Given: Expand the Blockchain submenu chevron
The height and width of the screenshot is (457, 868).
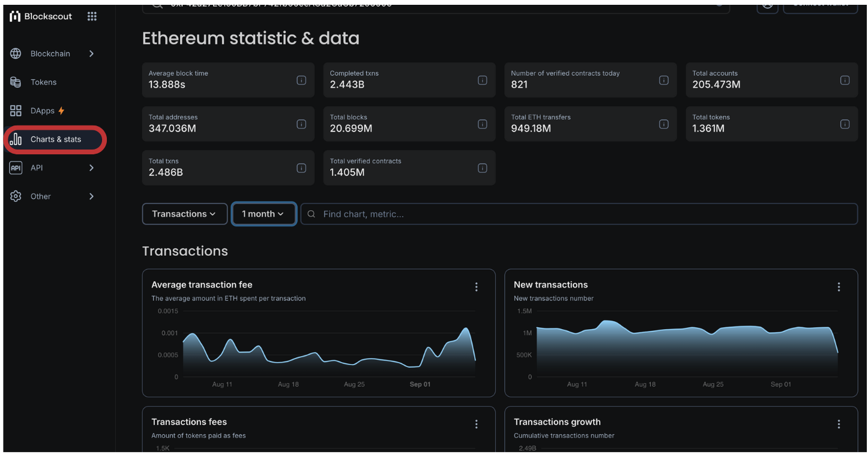Looking at the screenshot, I should [91, 53].
